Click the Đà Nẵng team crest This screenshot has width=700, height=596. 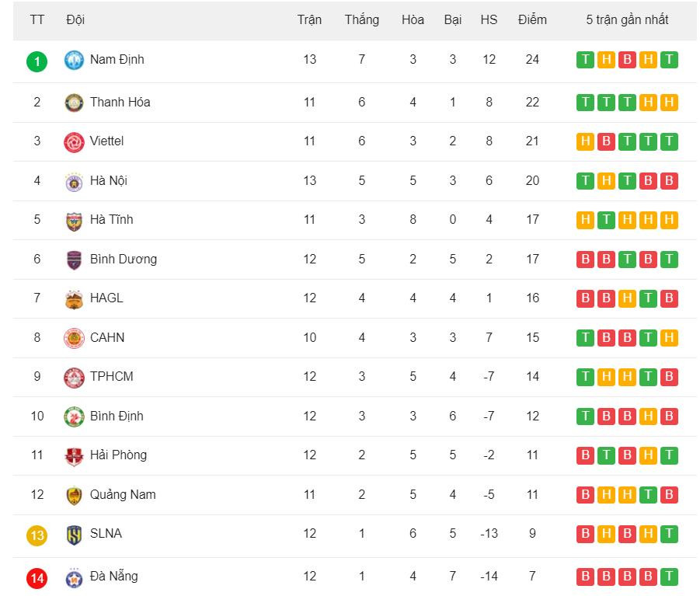[74, 577]
